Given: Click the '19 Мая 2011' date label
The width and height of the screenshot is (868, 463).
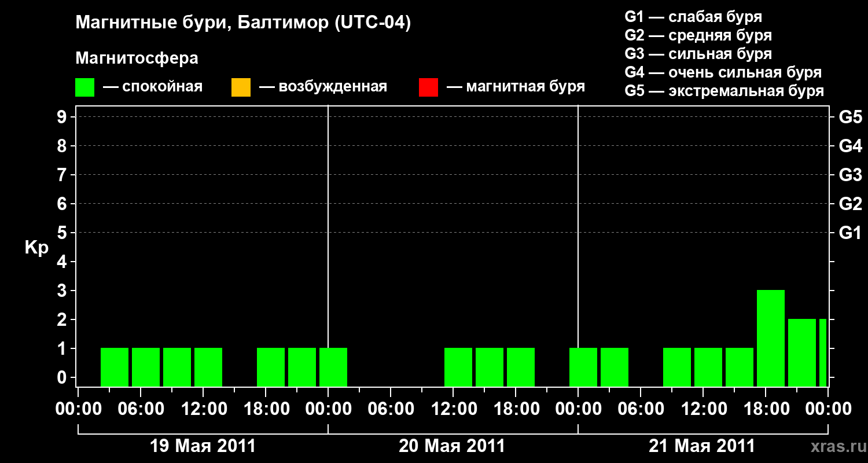Looking at the screenshot, I should [x=203, y=446].
